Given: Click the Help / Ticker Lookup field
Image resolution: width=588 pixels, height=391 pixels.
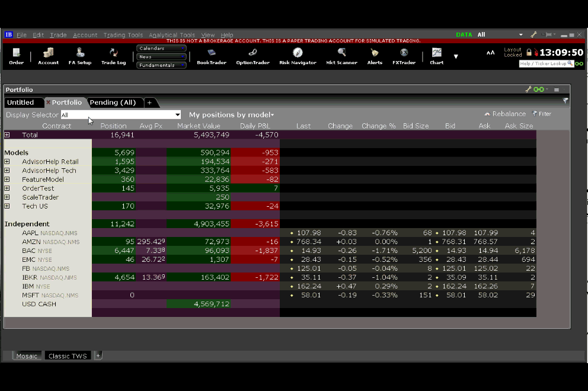Looking at the screenshot, I should coord(543,63).
